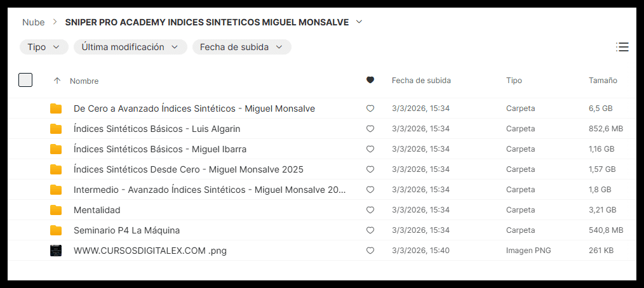644x288 pixels.
Task: Favorite the WWW.CURSOSDIGITALEX.COM .png file
Action: click(370, 251)
